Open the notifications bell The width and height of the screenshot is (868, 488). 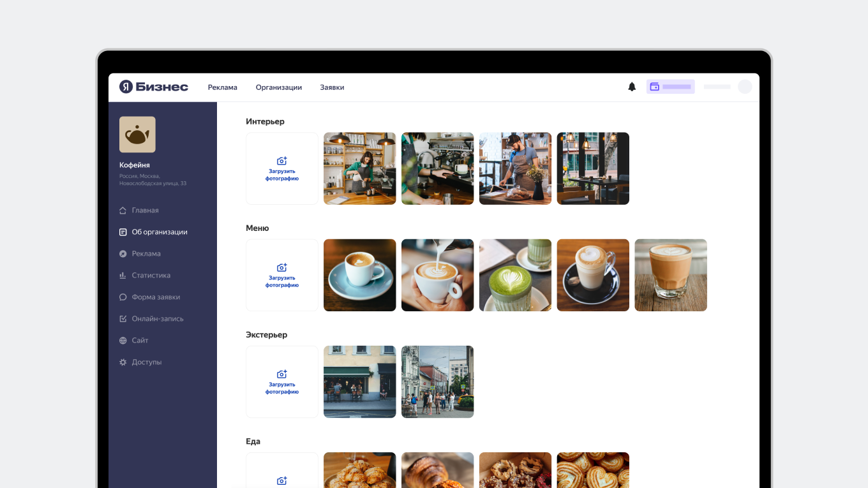[632, 87]
